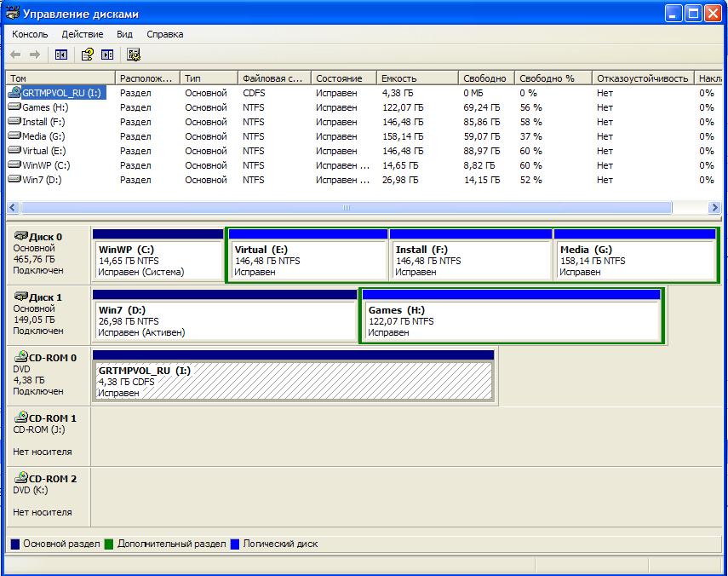Open the Действие menu
The image size is (728, 576).
(x=83, y=34)
